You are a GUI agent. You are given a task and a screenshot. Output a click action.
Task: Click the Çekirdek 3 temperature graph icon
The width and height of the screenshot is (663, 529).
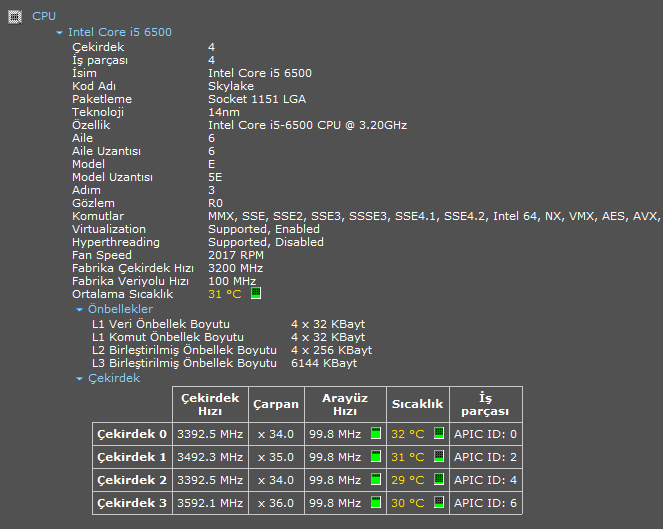click(439, 503)
